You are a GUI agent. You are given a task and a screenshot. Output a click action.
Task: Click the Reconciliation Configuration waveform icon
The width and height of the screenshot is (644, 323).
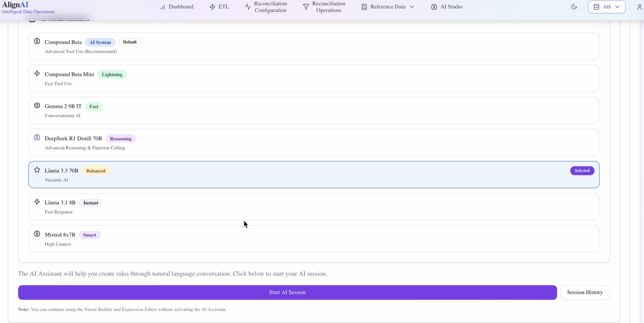click(x=247, y=7)
